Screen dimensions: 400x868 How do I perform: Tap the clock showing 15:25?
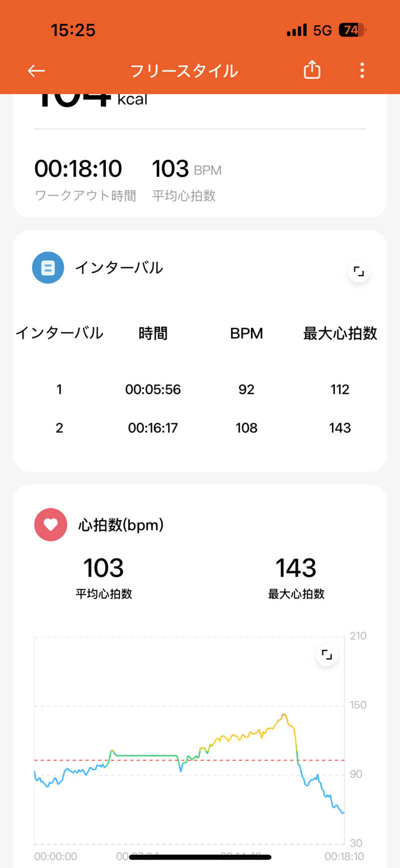(73, 30)
